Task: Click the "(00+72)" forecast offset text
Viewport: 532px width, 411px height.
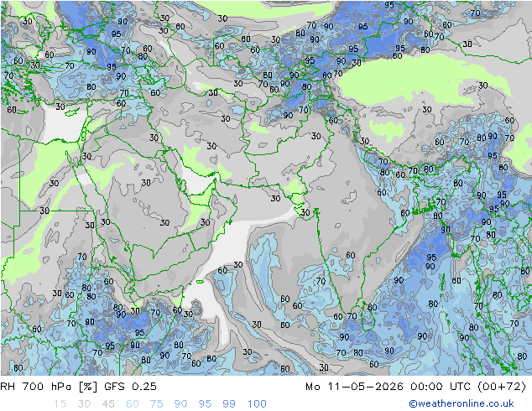Action: (x=502, y=386)
